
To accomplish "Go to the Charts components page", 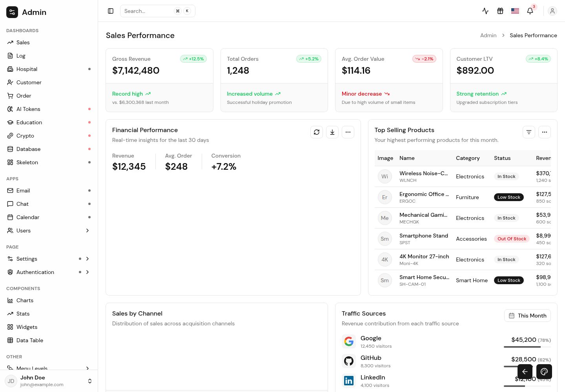I will [49, 300].
